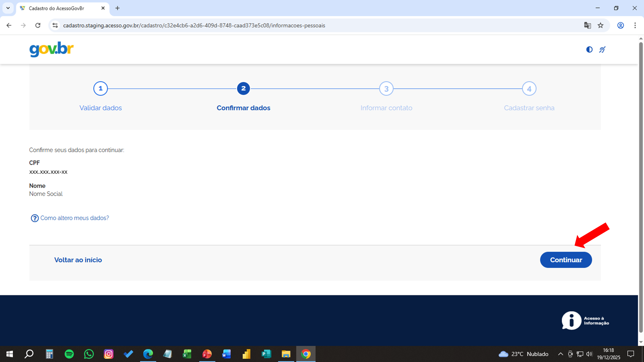Launch Spotify from the taskbar
Viewport: 644px width, 362px height.
click(69, 354)
